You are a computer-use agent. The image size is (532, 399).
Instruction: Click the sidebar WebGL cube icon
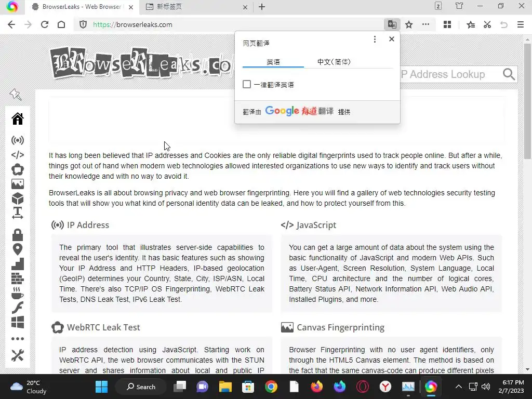(18, 198)
